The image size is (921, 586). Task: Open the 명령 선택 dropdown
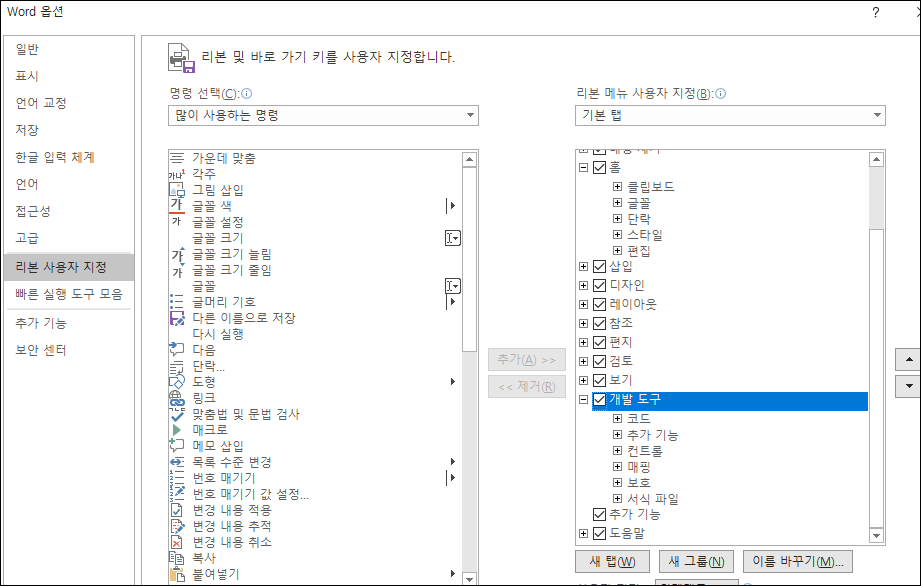pos(323,115)
